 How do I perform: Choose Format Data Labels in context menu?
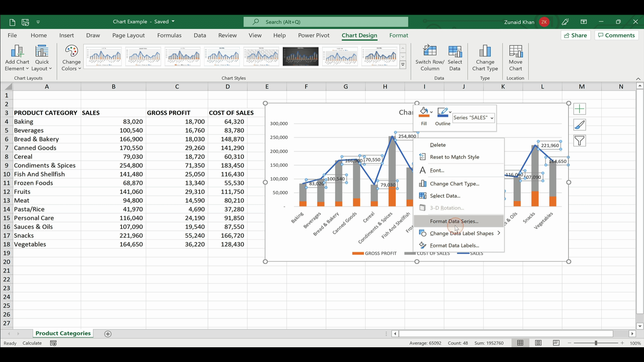coord(459,245)
